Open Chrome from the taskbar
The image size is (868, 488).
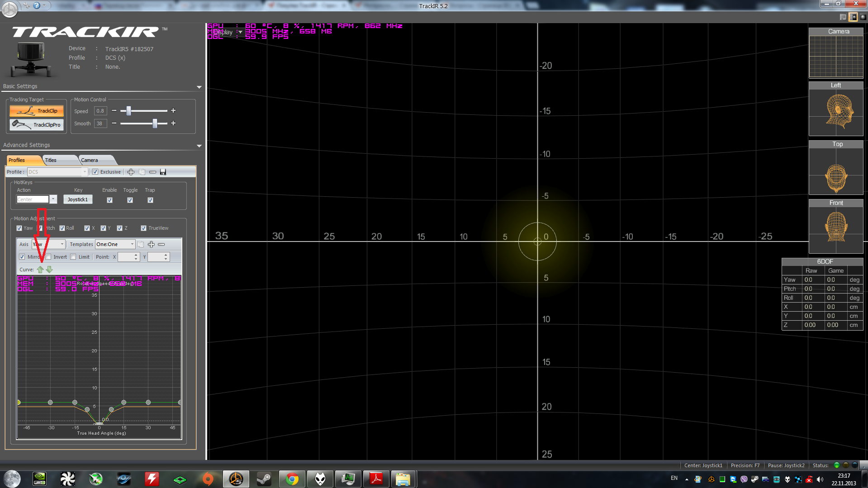[292, 479]
